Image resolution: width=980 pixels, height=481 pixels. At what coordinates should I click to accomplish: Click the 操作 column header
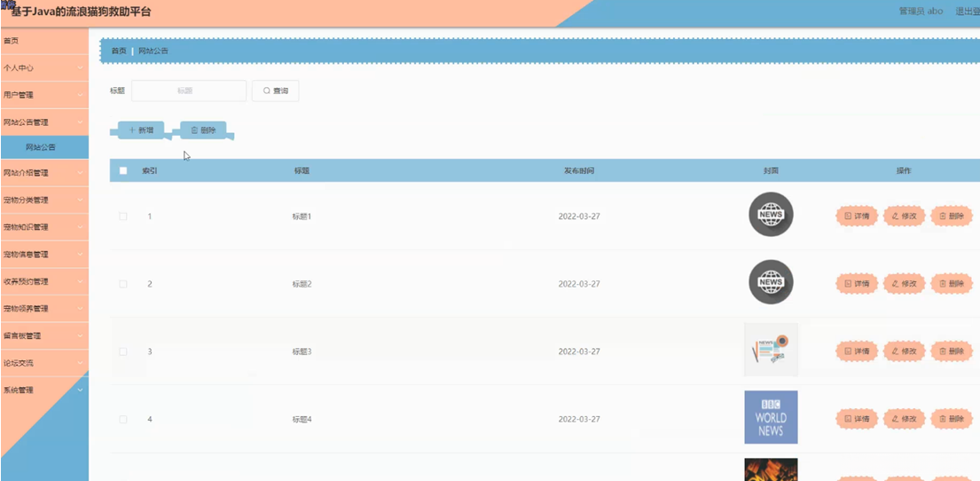point(904,170)
